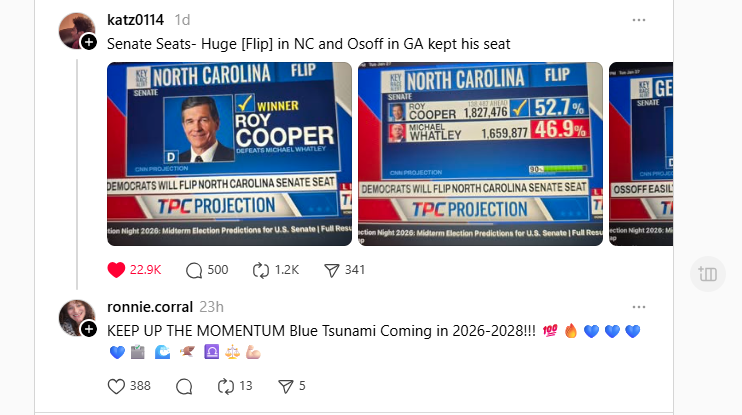Screen dimensions: 742x415
Task: Open more options for katz0114's post
Action: tap(638, 20)
